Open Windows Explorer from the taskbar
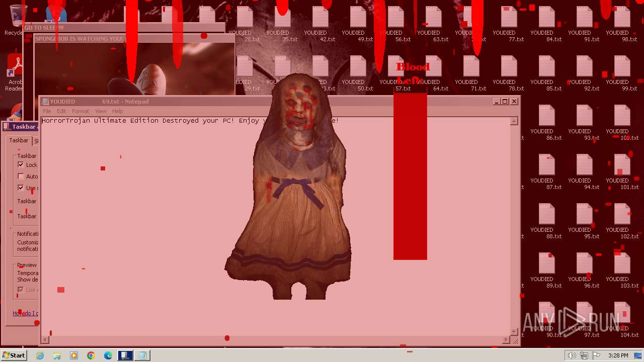Image resolution: width=644 pixels, height=362 pixels. coord(57,355)
